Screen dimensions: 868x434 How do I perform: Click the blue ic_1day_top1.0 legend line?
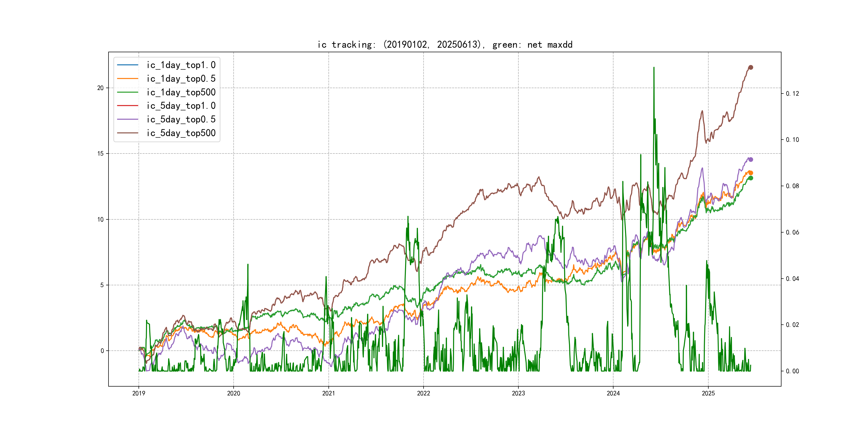pyautogui.click(x=127, y=65)
